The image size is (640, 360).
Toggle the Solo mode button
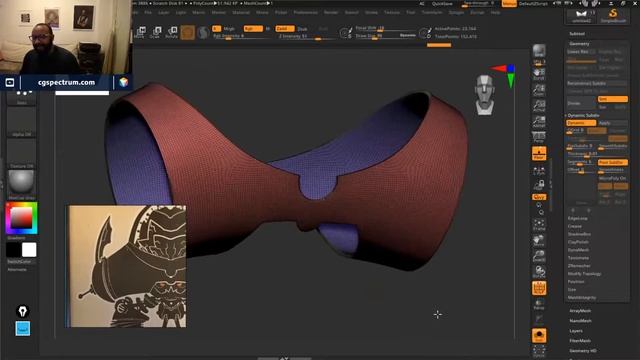[x=539, y=336]
